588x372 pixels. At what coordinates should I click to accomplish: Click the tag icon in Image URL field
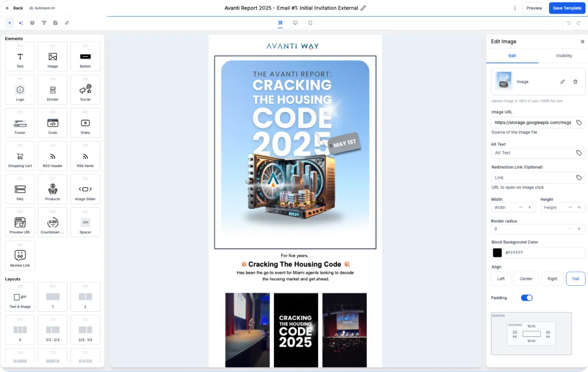579,123
